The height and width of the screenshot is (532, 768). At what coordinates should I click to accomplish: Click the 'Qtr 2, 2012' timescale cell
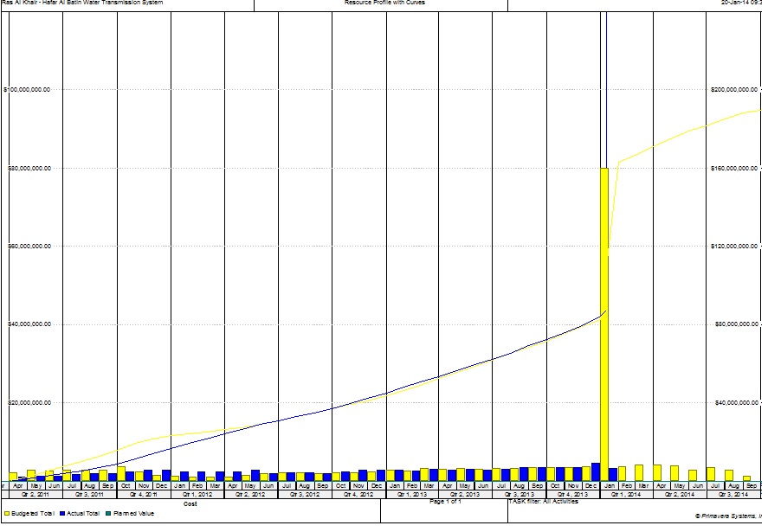tap(251, 494)
